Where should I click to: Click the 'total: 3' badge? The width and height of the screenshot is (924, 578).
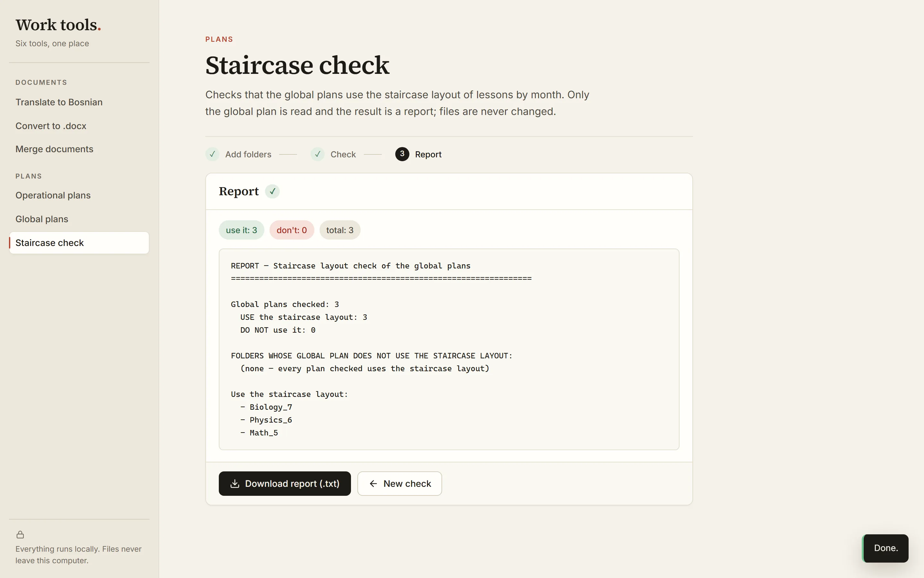click(340, 230)
